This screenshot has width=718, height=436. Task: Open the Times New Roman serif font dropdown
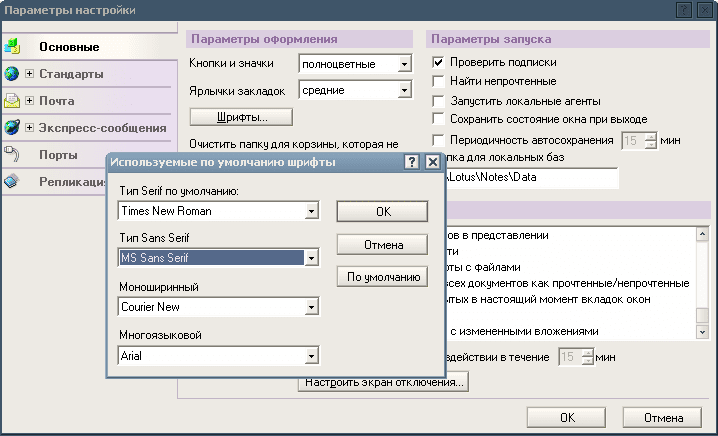(311, 211)
